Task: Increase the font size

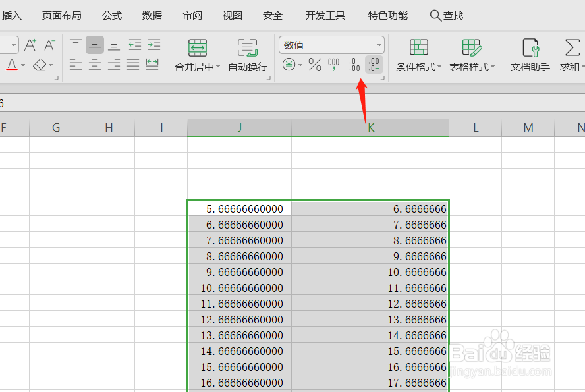Action: click(30, 45)
